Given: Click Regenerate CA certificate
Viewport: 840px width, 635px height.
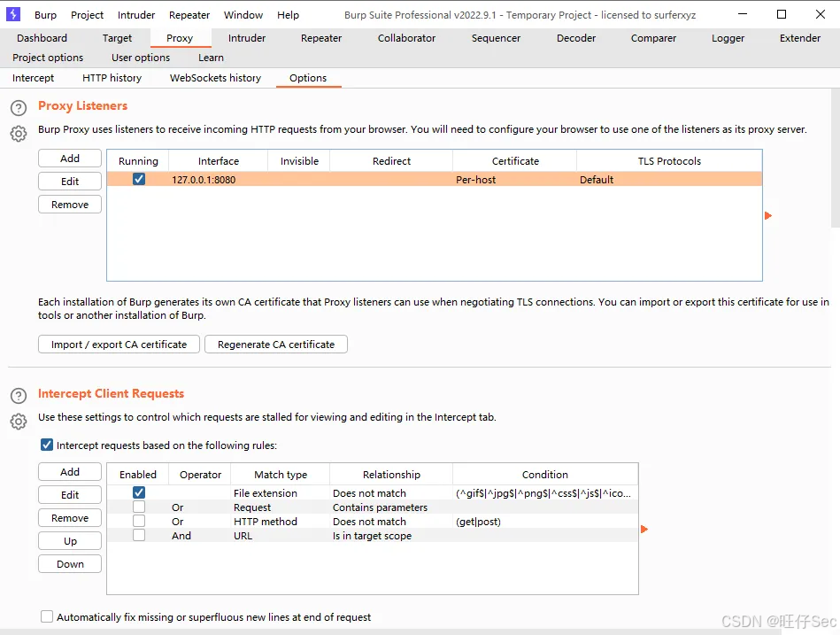Looking at the screenshot, I should tap(276, 344).
